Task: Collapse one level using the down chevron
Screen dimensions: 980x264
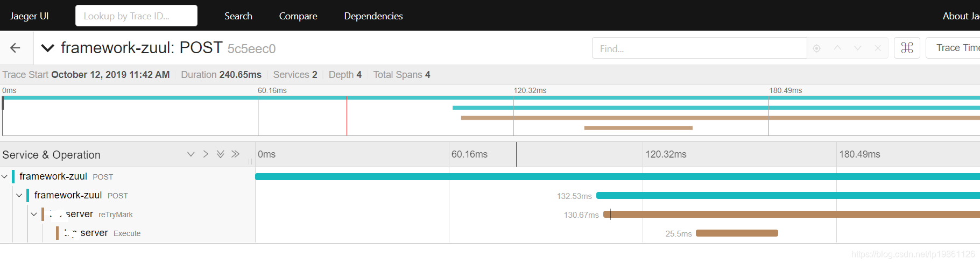Action: tap(191, 154)
